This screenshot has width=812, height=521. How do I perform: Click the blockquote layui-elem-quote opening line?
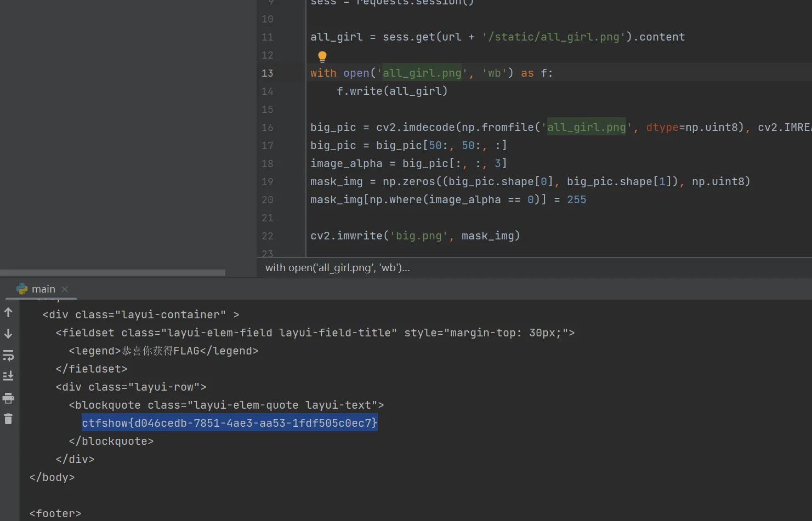coord(226,405)
